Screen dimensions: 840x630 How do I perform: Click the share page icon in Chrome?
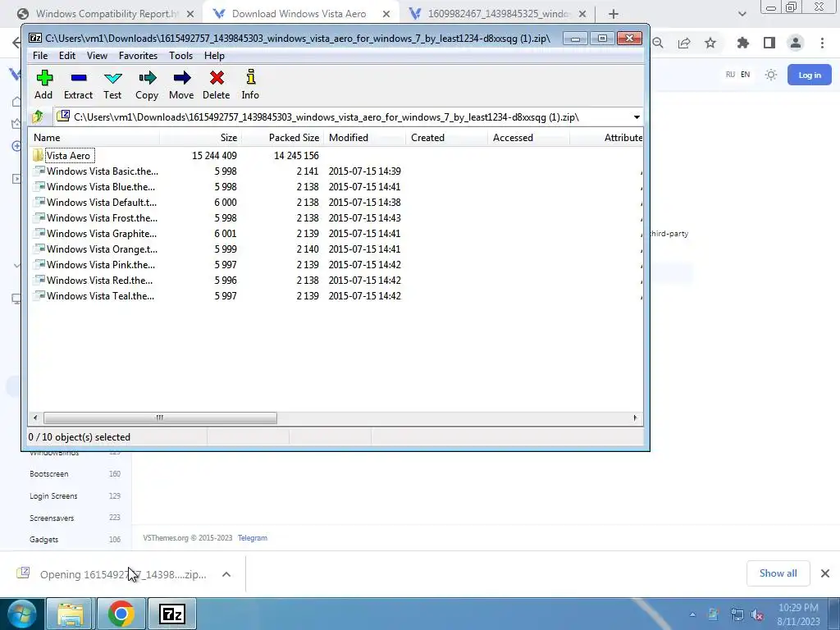tap(684, 43)
